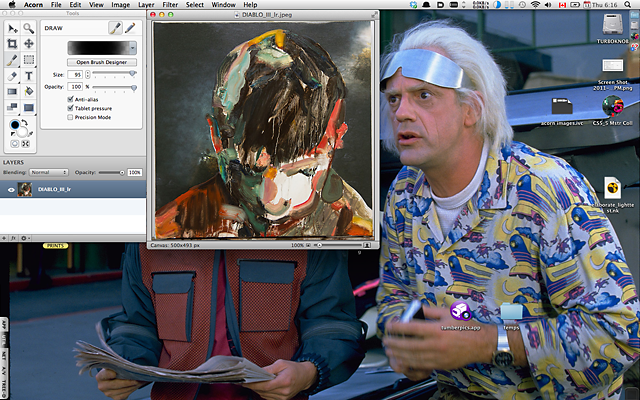The width and height of the screenshot is (640, 400).
Task: Click zoom-in icon at canvas status bar end
Action: [367, 245]
